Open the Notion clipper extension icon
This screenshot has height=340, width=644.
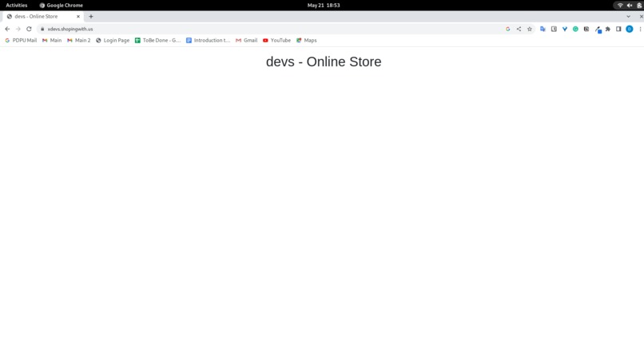click(586, 29)
